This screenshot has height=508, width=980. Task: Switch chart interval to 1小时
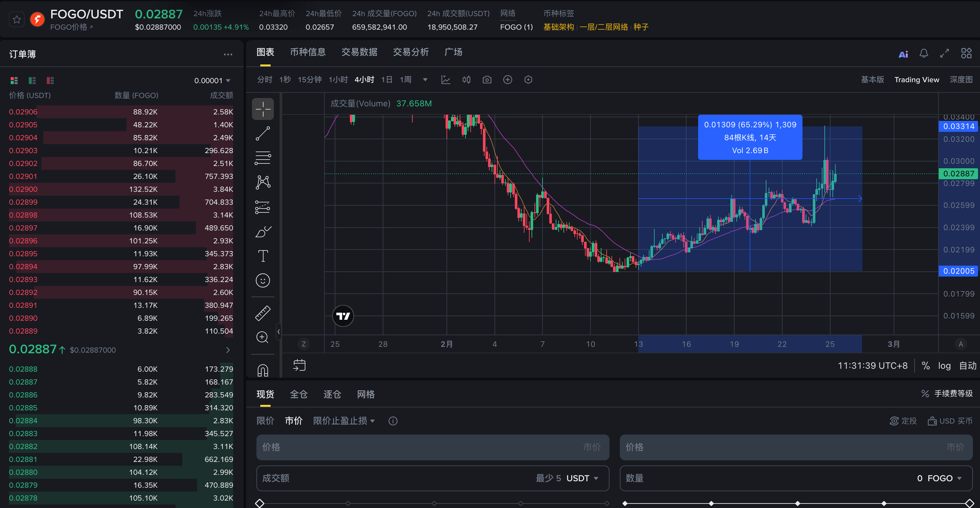[338, 80]
